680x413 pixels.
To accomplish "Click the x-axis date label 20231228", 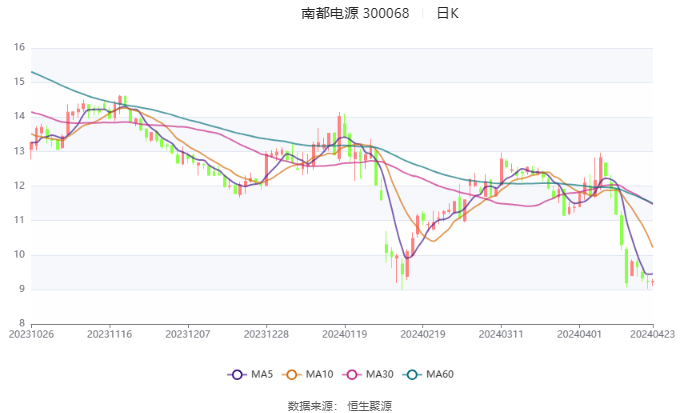I will tap(266, 334).
